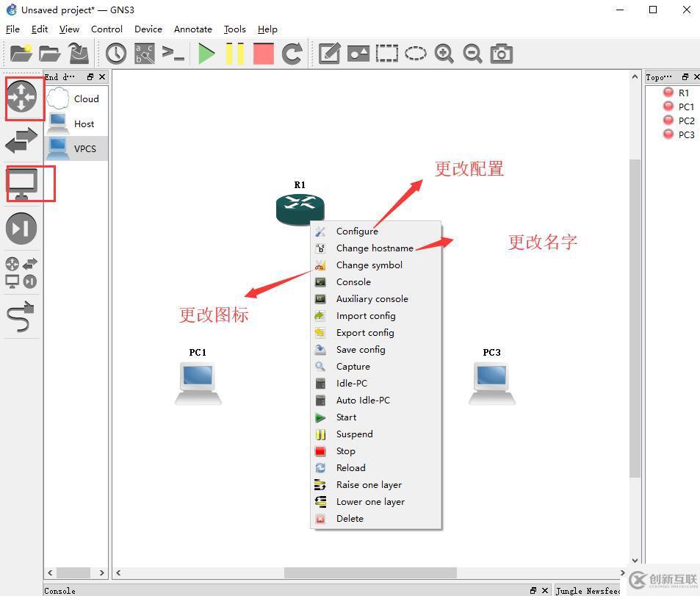Stop all devices with red square icon
This screenshot has height=596, width=700.
pos(264,54)
